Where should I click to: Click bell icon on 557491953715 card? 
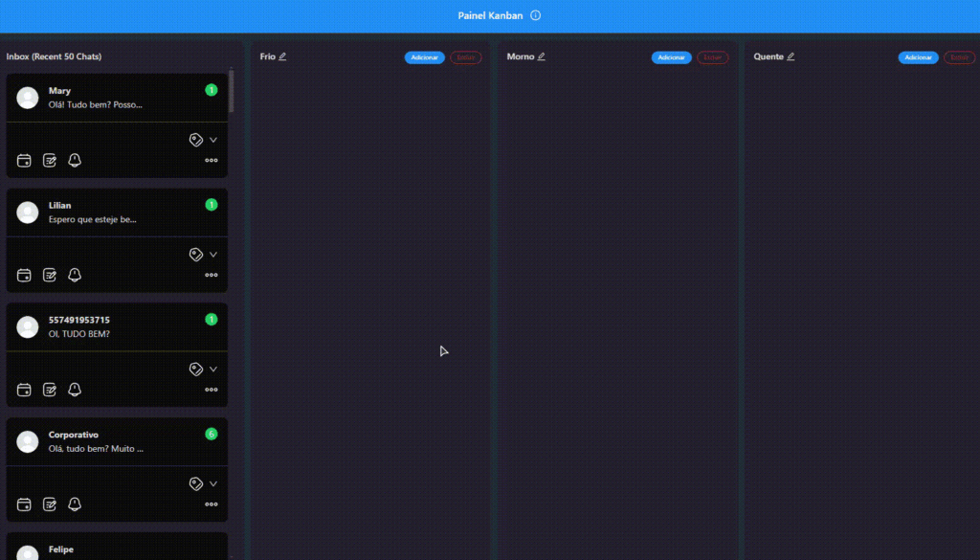tap(75, 390)
